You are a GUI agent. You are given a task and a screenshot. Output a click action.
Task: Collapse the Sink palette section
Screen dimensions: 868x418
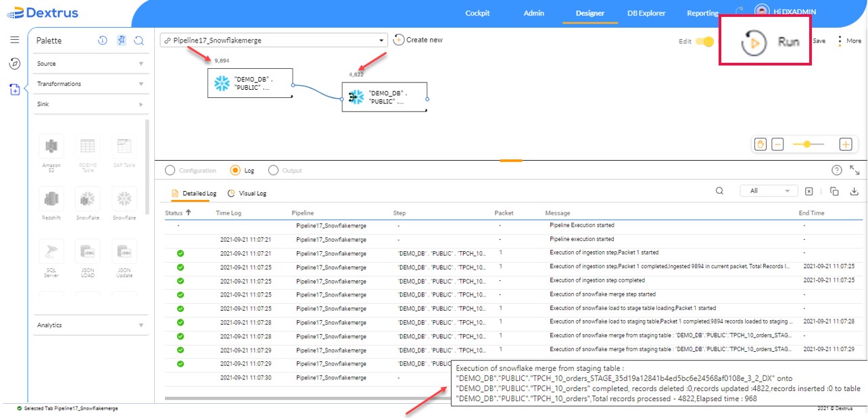(91, 104)
